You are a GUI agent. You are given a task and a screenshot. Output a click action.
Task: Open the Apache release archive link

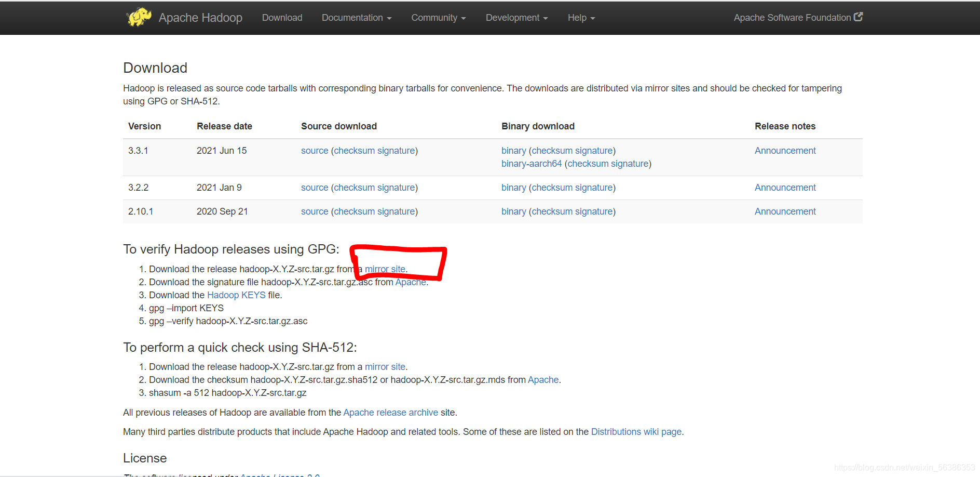coord(390,413)
